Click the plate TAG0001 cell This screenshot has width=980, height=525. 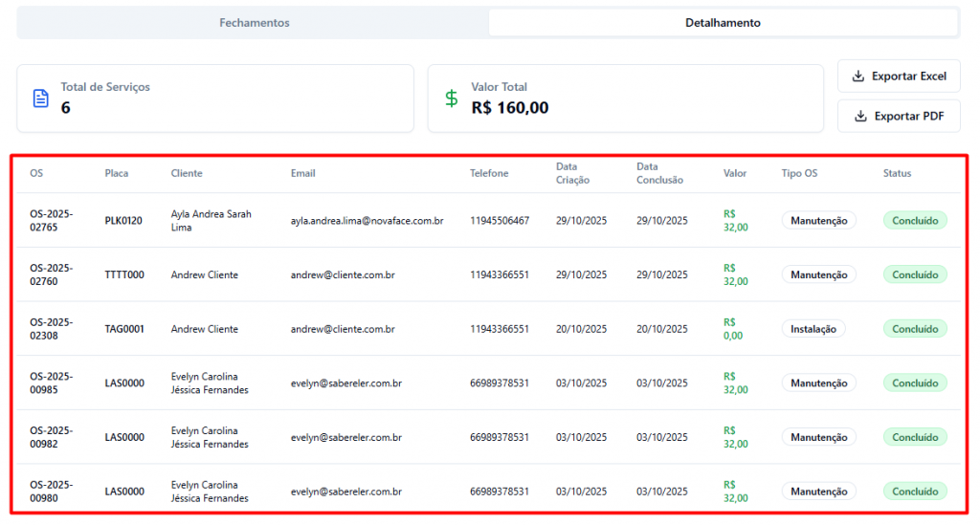124,329
